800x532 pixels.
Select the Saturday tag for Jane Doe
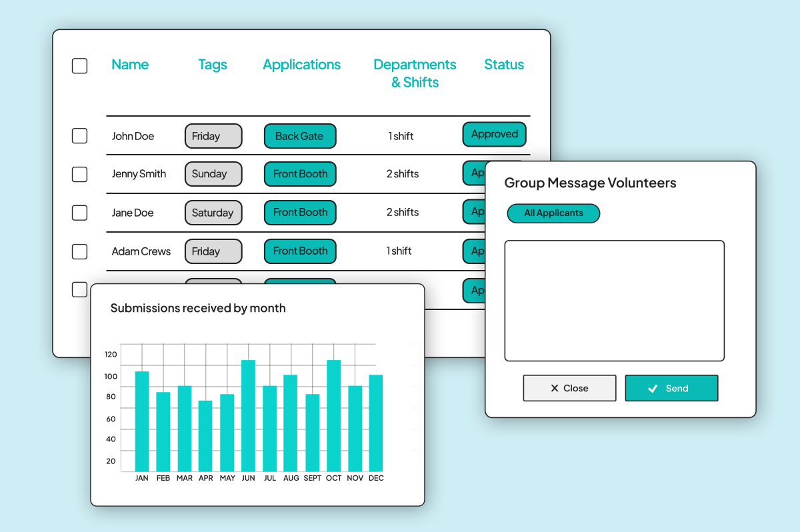[213, 213]
